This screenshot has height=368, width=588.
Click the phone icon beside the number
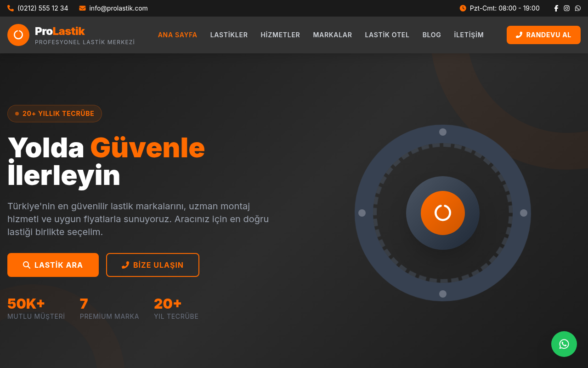[11, 8]
